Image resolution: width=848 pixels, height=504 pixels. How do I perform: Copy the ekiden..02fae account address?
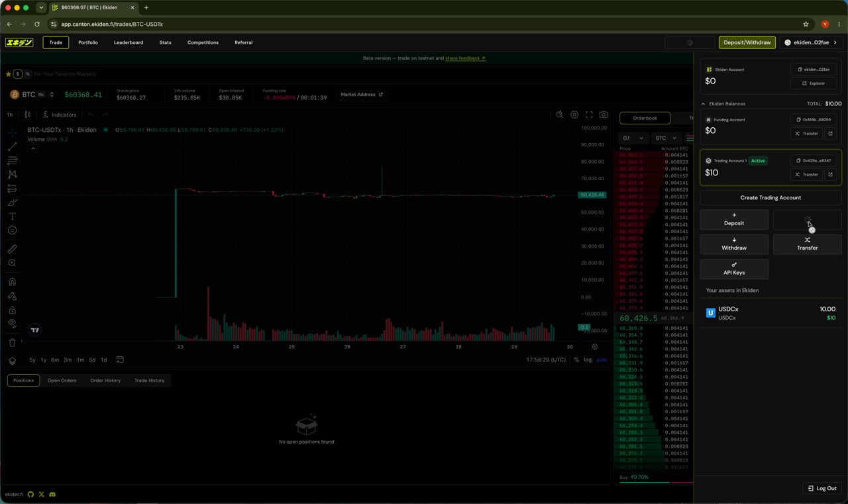pyautogui.click(x=814, y=70)
